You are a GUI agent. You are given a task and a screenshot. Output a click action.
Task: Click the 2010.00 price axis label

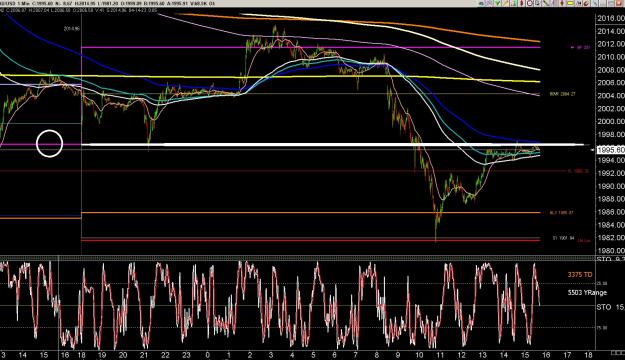pos(610,57)
